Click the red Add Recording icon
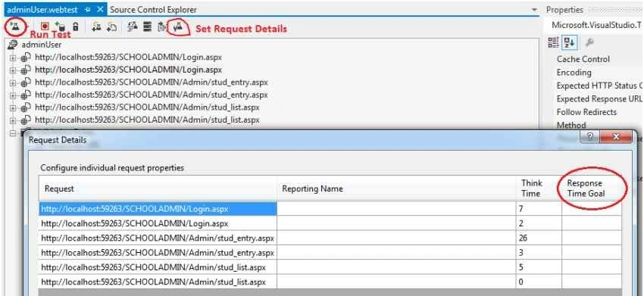The width and height of the screenshot is (644, 296). [x=45, y=26]
